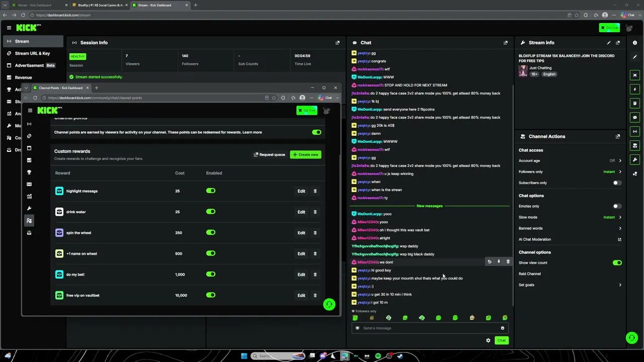Open Steam from the taskbar

click(x=400, y=356)
